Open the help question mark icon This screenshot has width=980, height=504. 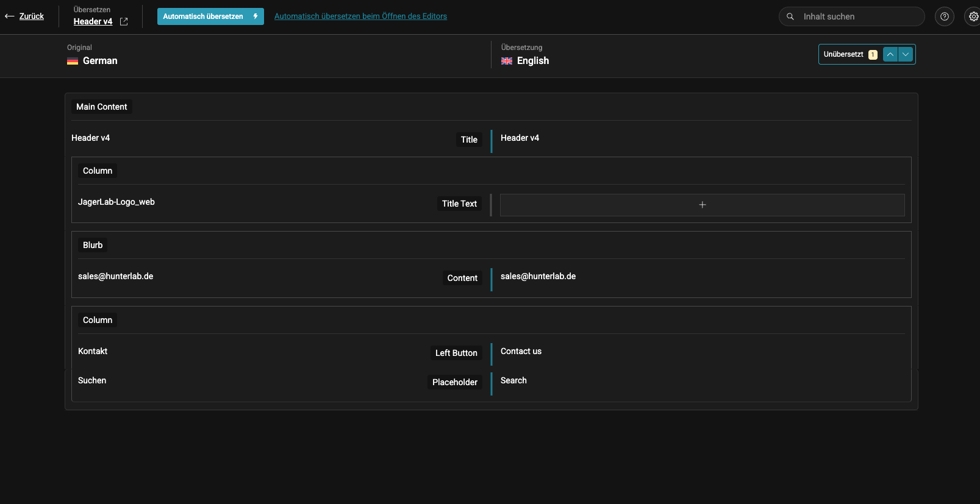tap(945, 16)
